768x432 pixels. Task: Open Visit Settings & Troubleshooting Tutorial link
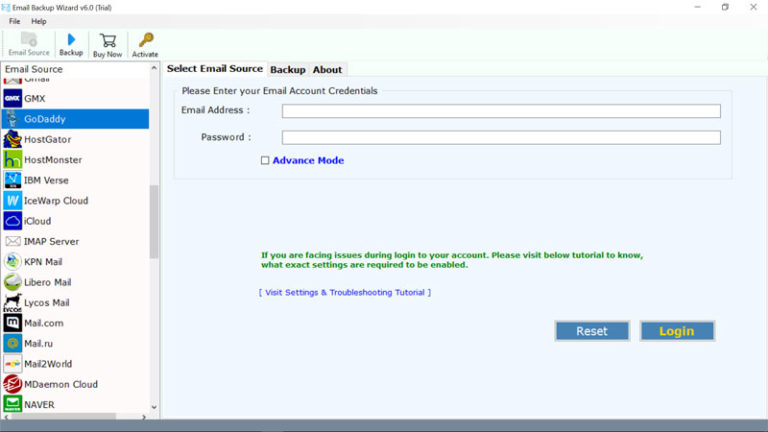point(345,292)
